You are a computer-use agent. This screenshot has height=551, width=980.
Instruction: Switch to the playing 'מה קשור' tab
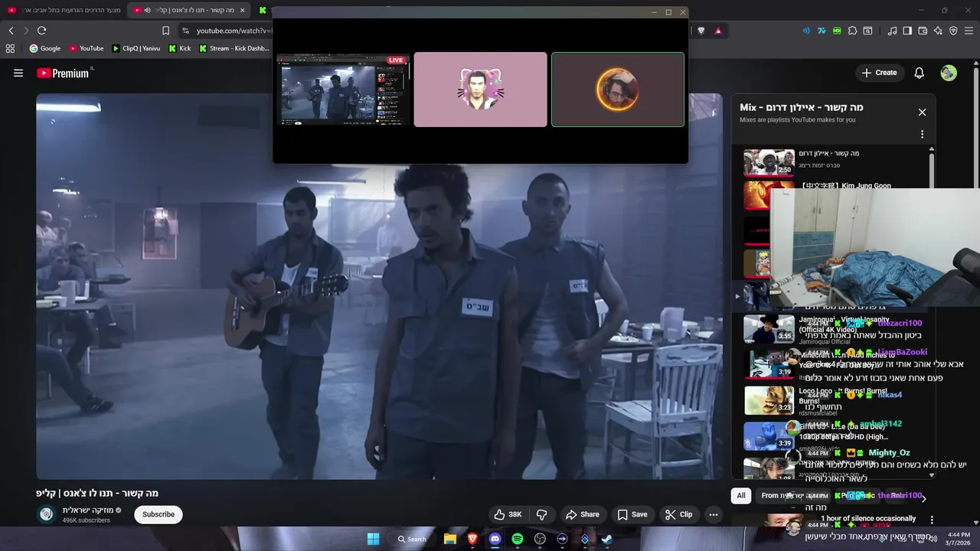pyautogui.click(x=190, y=10)
